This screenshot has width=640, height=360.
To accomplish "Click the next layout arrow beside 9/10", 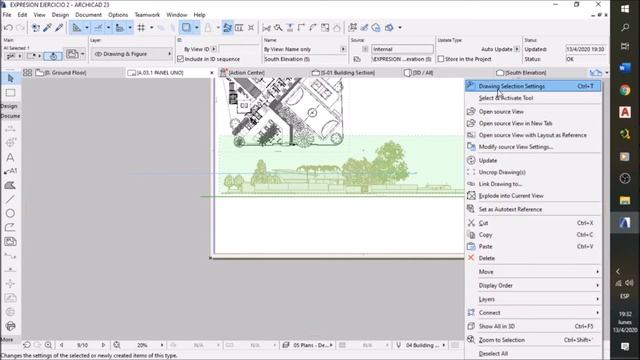I will (103, 345).
